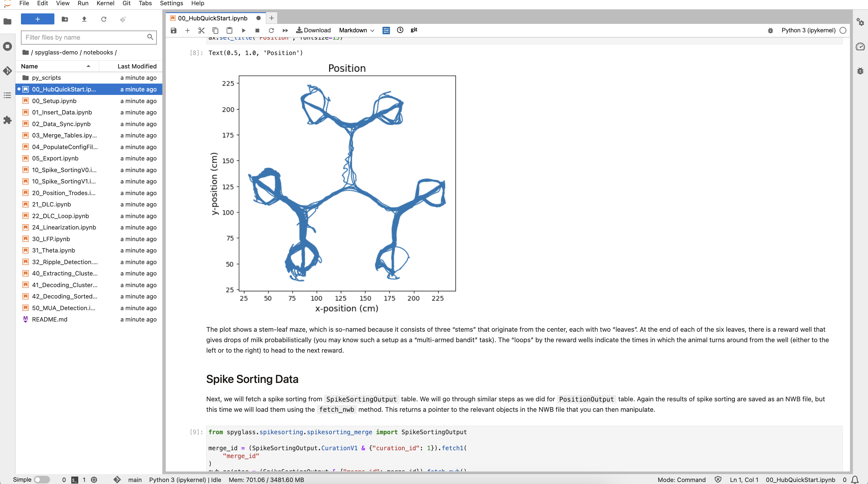Viewport: 868px width, 484px height.
Task: Click the Download button in notebook toolbar
Action: pyautogui.click(x=313, y=30)
